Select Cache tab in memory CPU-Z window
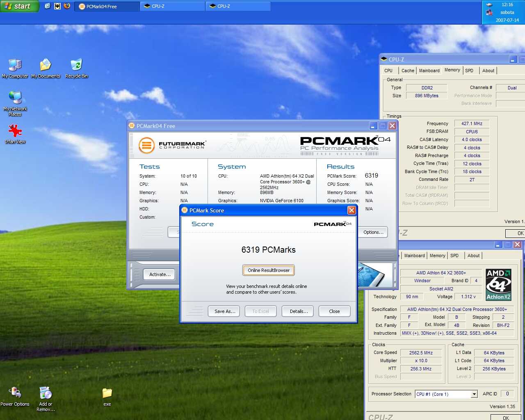The width and height of the screenshot is (525, 420). pyautogui.click(x=408, y=71)
